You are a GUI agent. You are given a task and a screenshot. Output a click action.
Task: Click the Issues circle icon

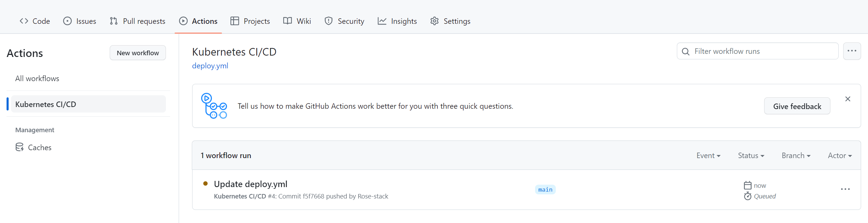coord(68,21)
